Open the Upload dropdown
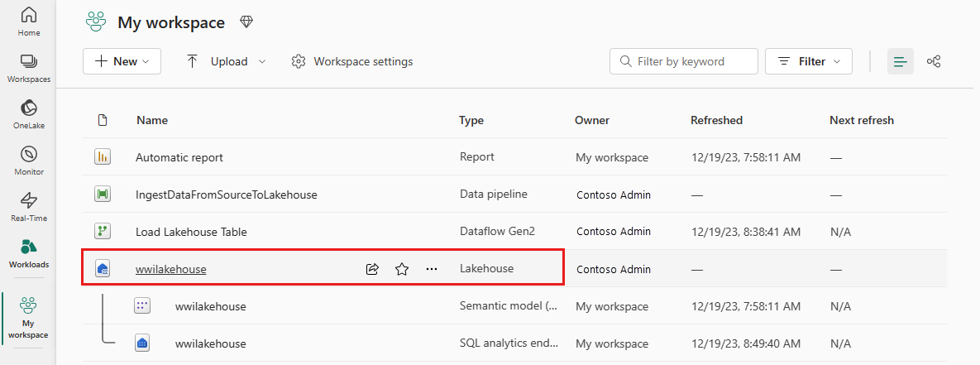This screenshot has height=365, width=980. 226,61
